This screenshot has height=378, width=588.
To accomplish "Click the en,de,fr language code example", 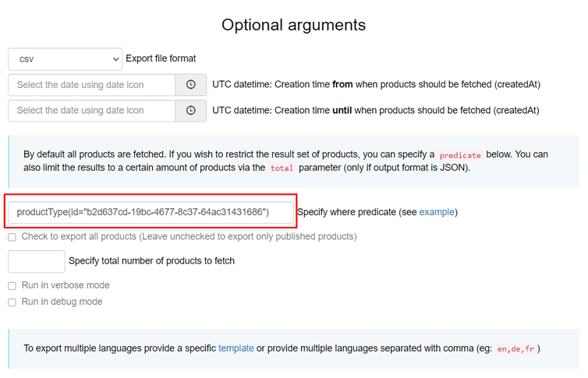I will click(516, 349).
